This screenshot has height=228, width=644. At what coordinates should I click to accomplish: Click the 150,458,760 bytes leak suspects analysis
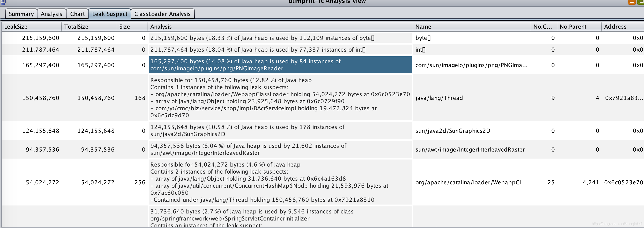point(280,98)
